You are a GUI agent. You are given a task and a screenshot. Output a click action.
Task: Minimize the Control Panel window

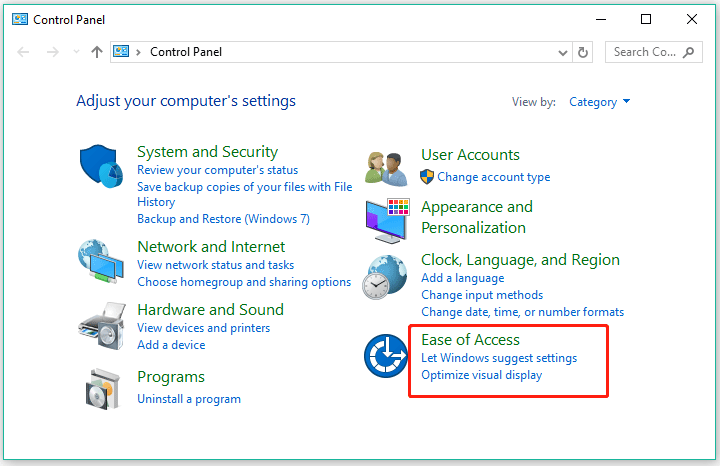tap(601, 19)
